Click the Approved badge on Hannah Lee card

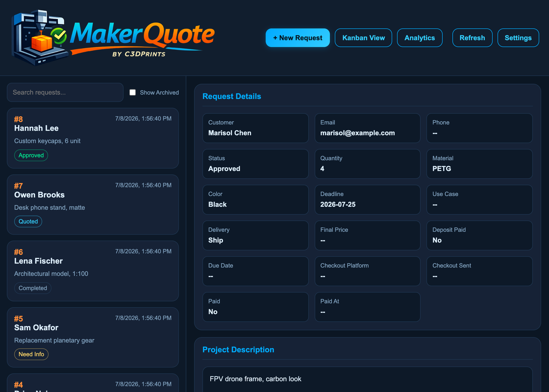(31, 155)
